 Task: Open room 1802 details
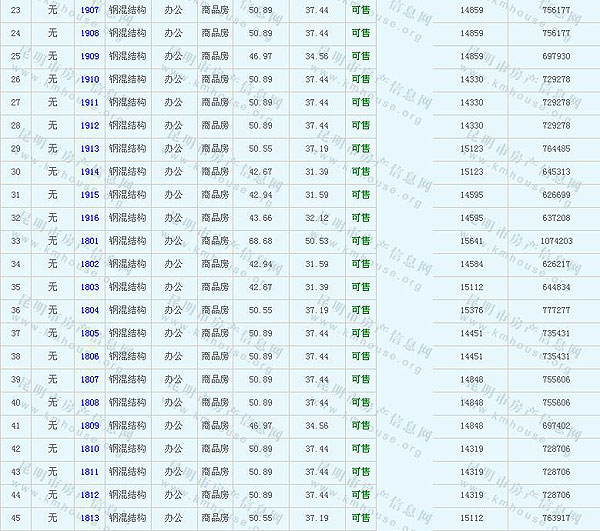tap(89, 264)
